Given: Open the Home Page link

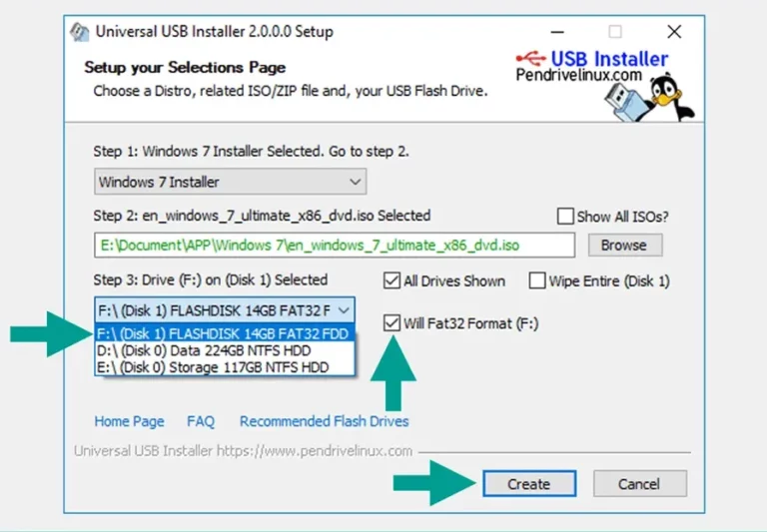Looking at the screenshot, I should click(x=129, y=421).
